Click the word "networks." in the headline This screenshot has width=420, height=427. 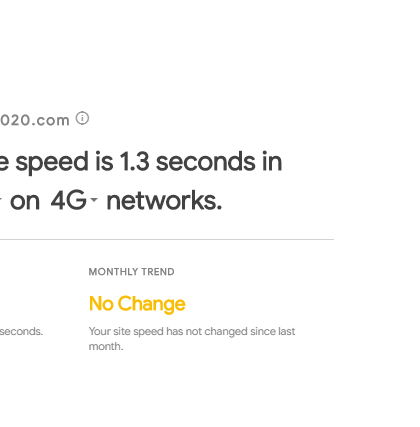click(164, 201)
